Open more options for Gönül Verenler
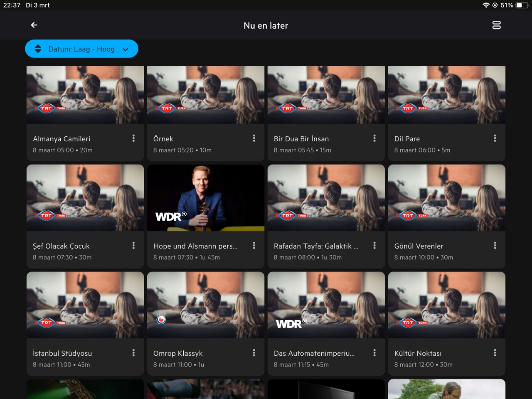The width and height of the screenshot is (532, 399). (495, 246)
